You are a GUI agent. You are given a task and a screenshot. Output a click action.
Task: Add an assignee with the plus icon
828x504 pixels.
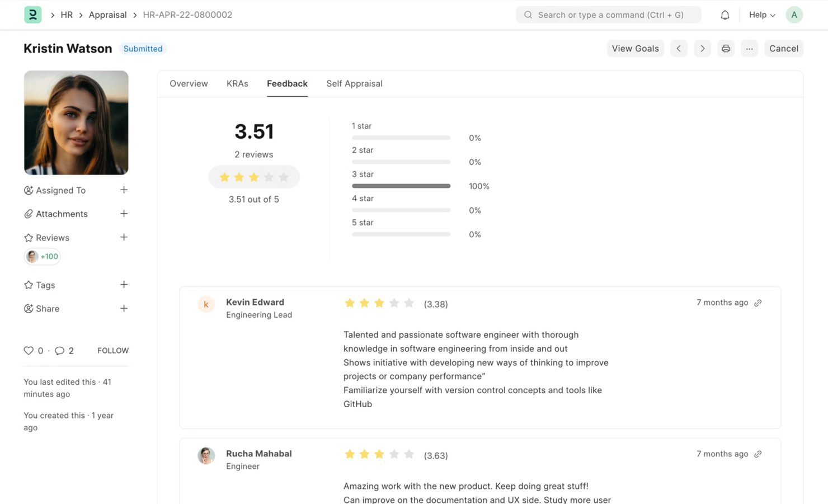click(124, 190)
